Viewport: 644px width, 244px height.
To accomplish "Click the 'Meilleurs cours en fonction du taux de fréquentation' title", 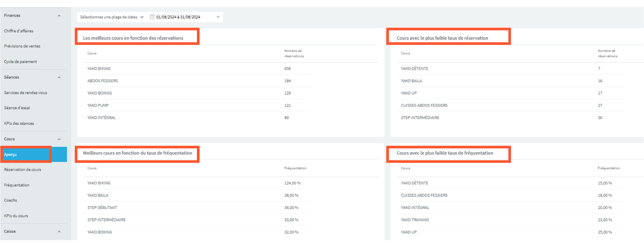I will (x=138, y=153).
